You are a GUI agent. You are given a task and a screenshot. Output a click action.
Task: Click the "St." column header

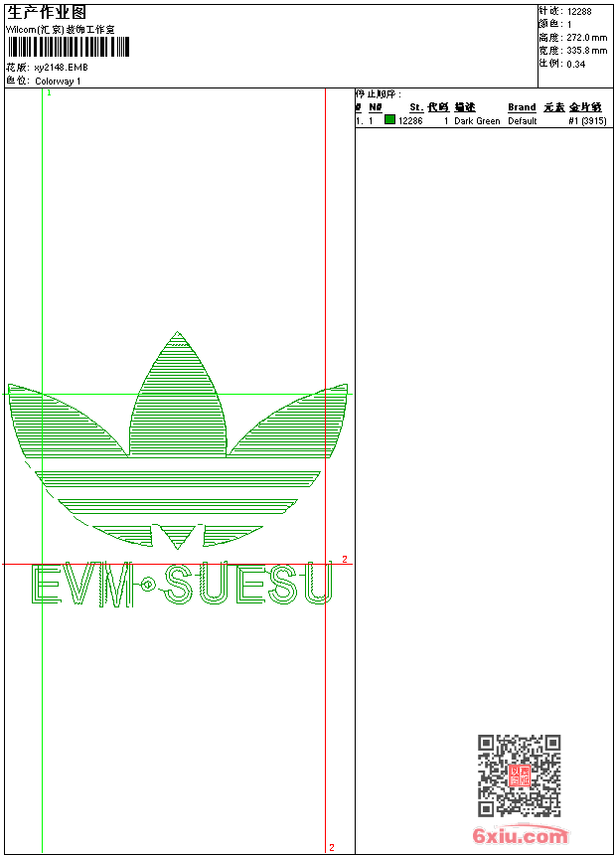[x=416, y=107]
